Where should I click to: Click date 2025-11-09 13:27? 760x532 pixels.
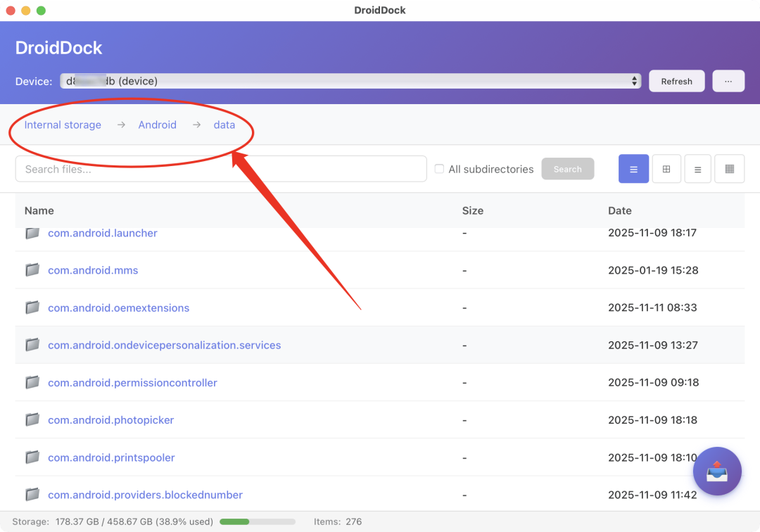click(x=653, y=345)
